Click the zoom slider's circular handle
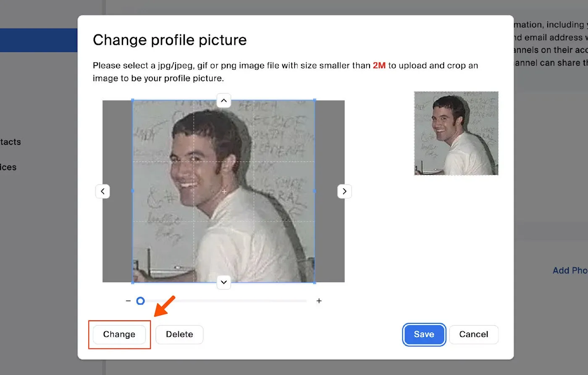 [x=141, y=301]
